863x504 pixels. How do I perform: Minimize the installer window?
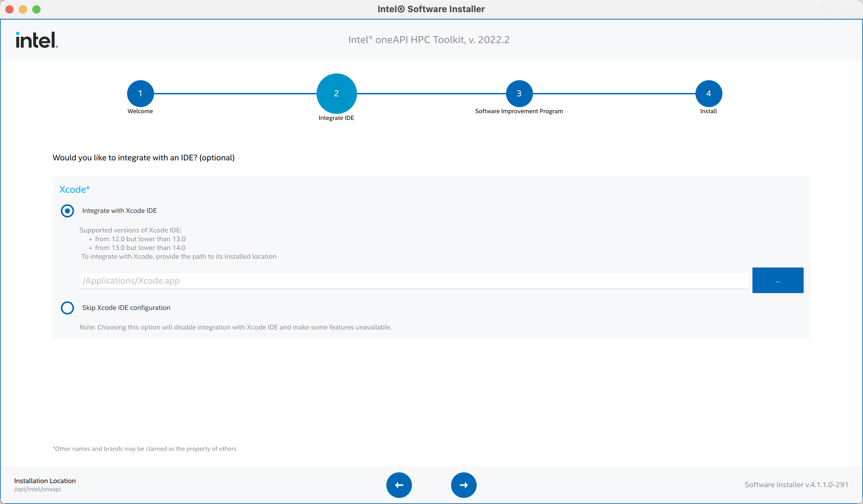tap(23, 9)
